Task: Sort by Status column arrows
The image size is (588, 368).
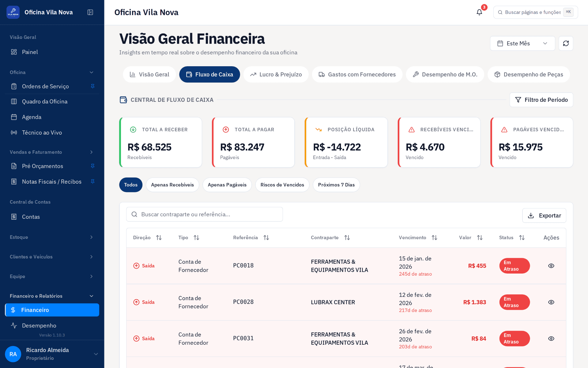Action: point(522,238)
